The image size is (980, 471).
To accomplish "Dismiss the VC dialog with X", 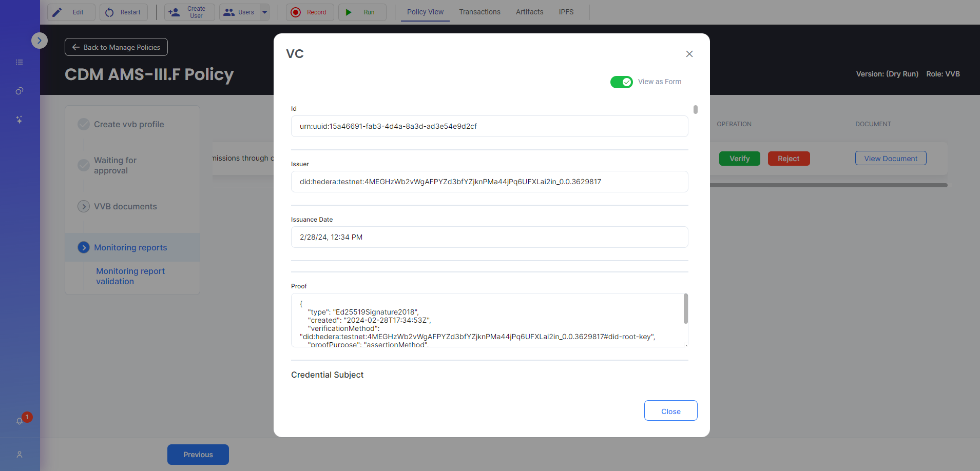I will point(689,54).
